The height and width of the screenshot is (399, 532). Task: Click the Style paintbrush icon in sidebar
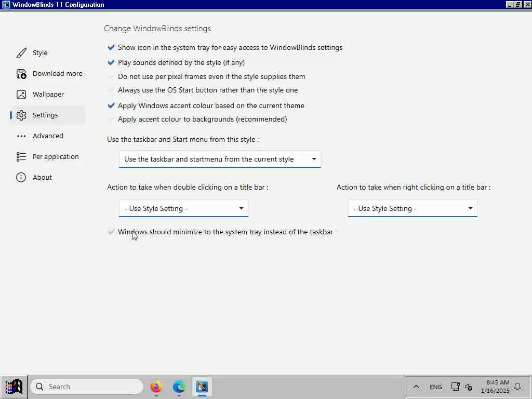click(21, 53)
